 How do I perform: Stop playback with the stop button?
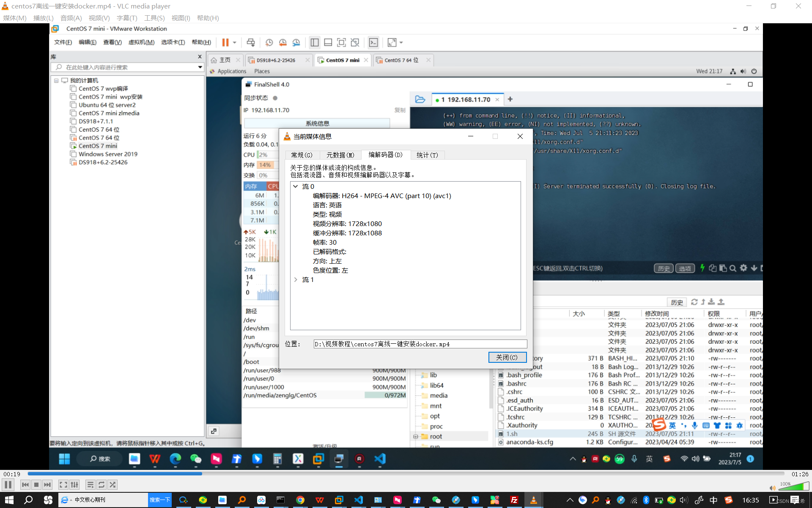(x=36, y=485)
